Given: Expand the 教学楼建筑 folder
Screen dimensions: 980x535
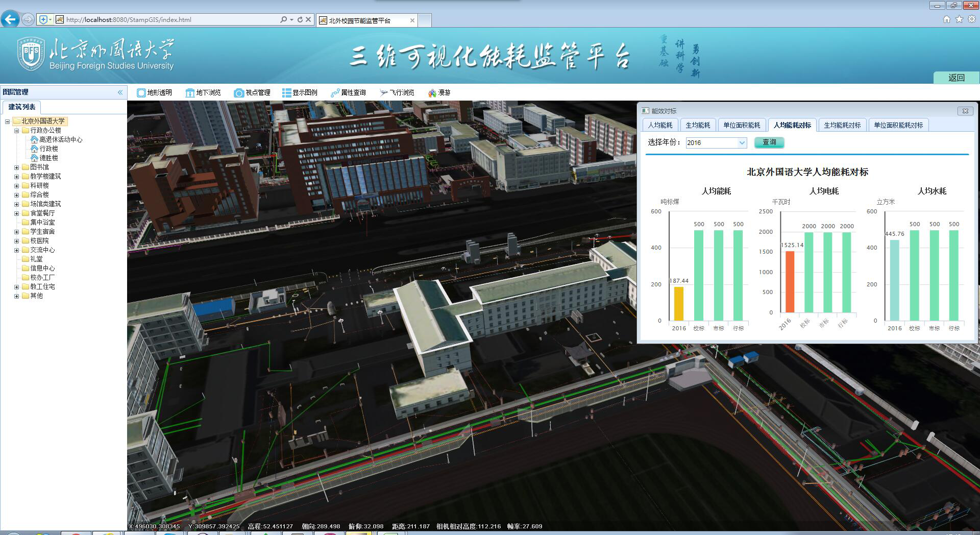Looking at the screenshot, I should click(x=16, y=177).
